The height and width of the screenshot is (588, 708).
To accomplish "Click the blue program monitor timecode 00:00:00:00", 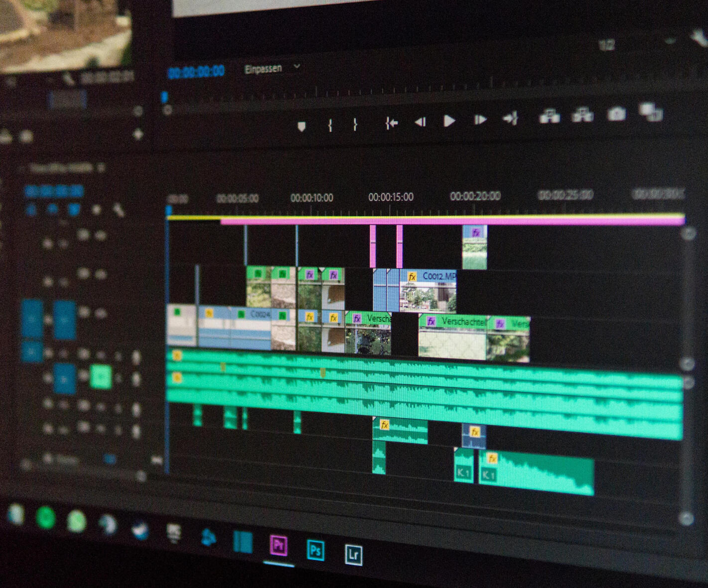I will point(196,72).
